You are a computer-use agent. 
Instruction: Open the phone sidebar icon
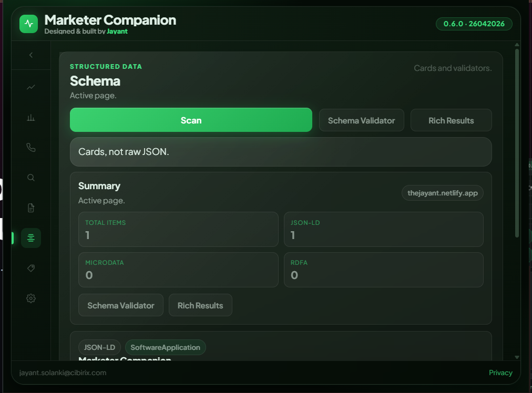(x=31, y=148)
